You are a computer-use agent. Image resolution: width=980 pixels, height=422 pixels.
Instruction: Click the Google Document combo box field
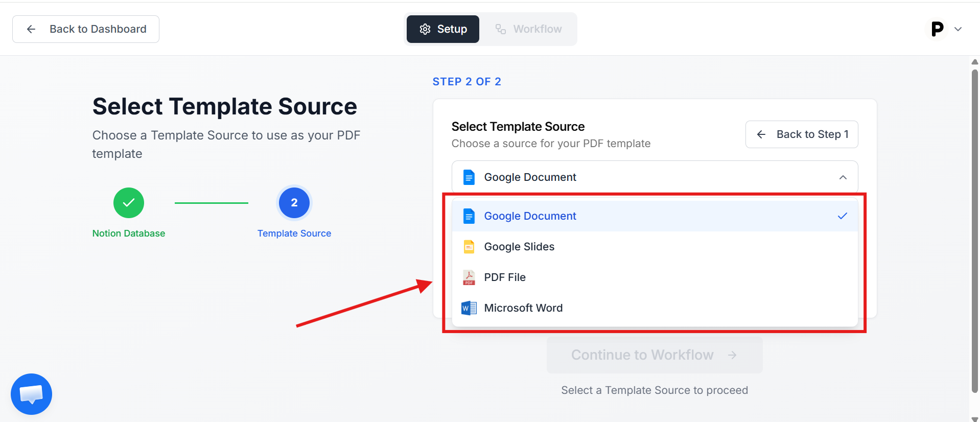pos(654,177)
